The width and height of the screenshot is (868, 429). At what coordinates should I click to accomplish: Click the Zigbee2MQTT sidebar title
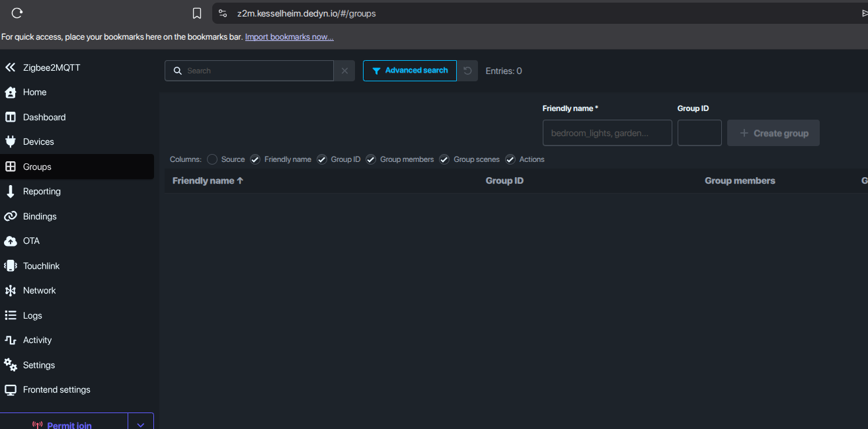click(52, 67)
